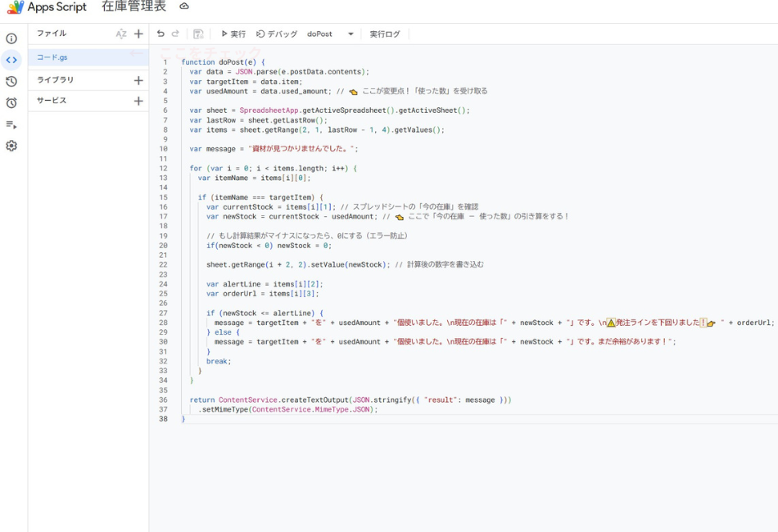Viewport: 778px width, 532px height.
Task: Open the doPost function selector dropdown
Action: 351,34
